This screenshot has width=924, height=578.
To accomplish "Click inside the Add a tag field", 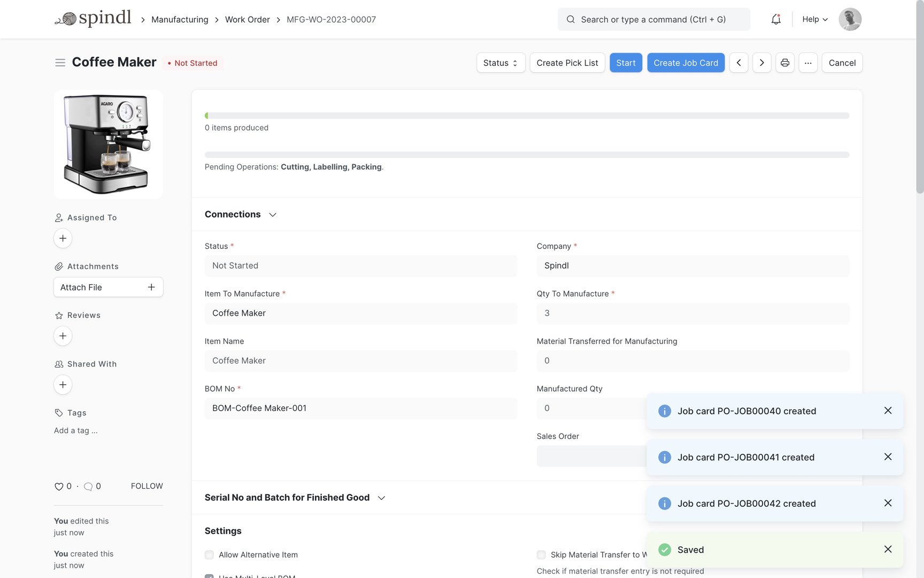I will click(x=75, y=430).
